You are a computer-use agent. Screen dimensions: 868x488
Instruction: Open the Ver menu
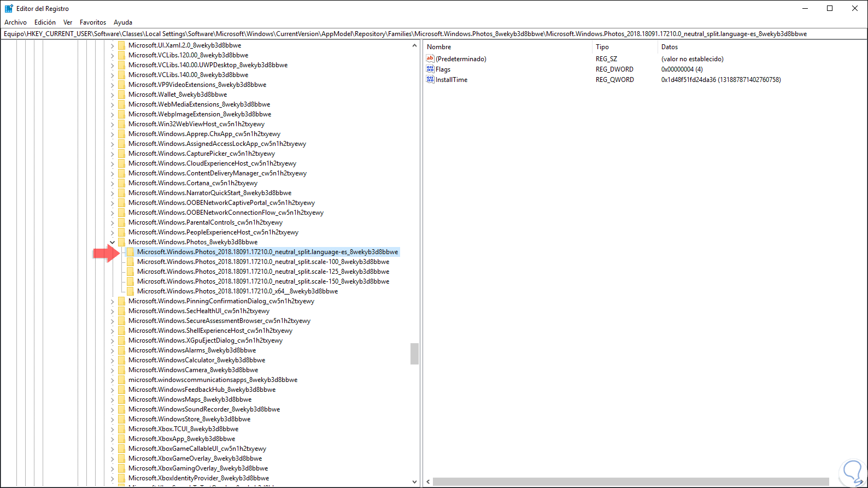click(68, 22)
